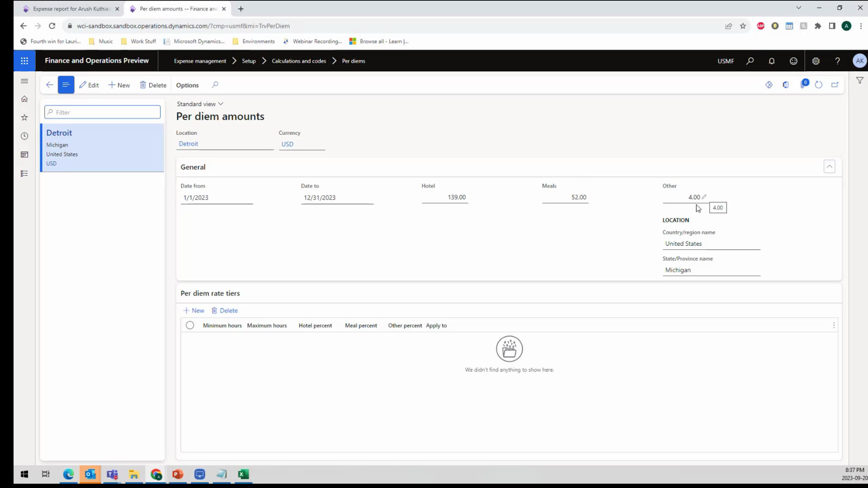This screenshot has width=868, height=488.
Task: Click the Date from field showing 1/1/2023
Action: (217, 197)
